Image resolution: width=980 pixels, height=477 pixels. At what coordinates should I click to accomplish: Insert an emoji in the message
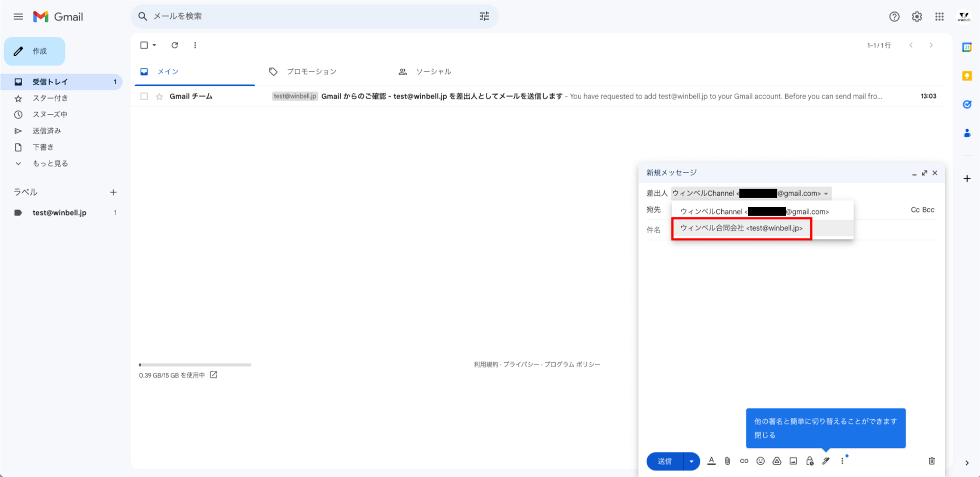pyautogui.click(x=760, y=461)
